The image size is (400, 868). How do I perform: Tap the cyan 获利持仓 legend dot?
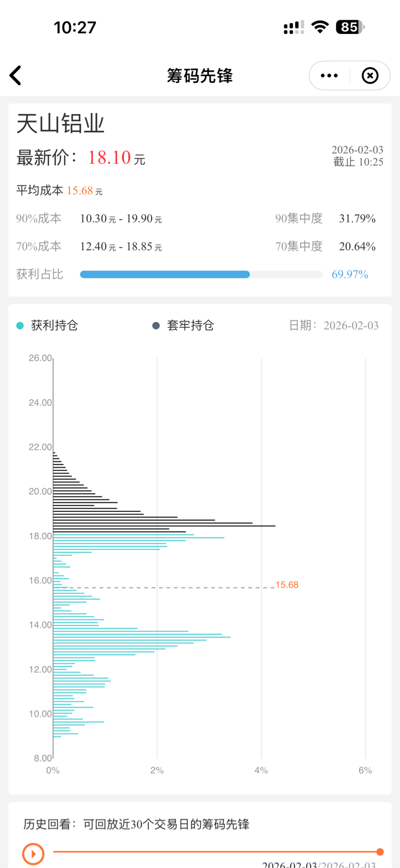tap(20, 326)
